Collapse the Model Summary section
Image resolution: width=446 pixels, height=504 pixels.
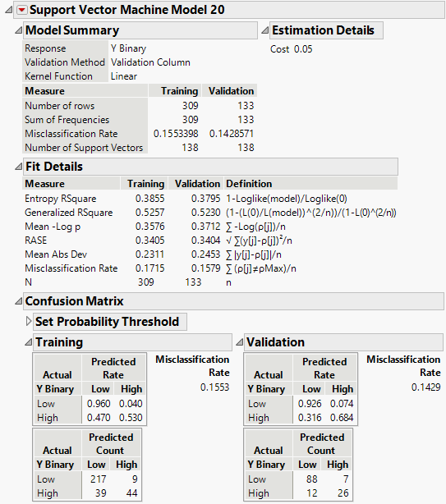(x=19, y=30)
